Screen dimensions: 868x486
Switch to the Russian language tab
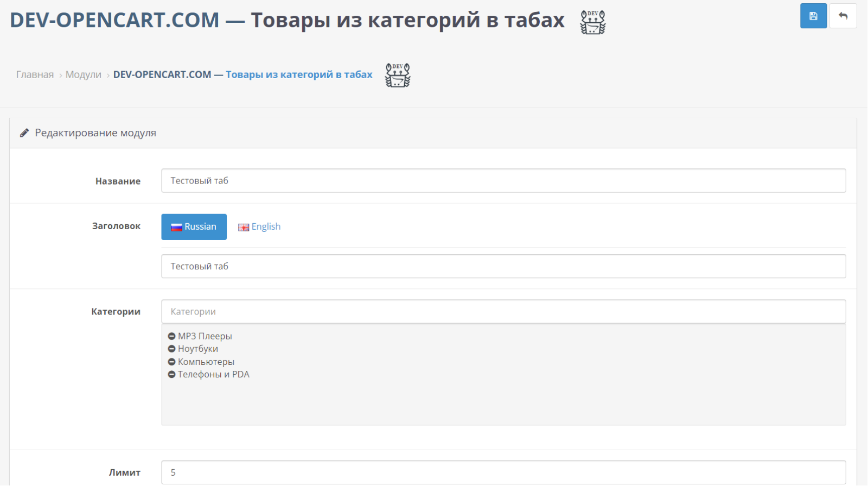[x=194, y=227]
